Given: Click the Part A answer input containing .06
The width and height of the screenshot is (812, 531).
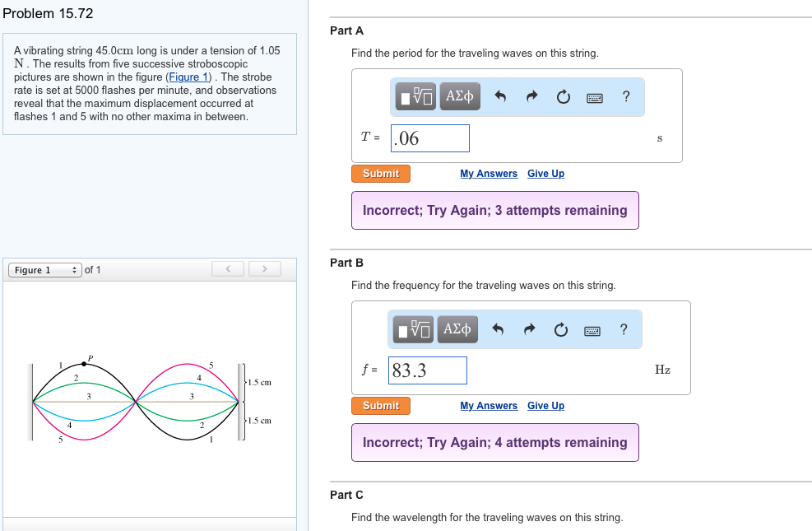Looking at the screenshot, I should (x=429, y=137).
